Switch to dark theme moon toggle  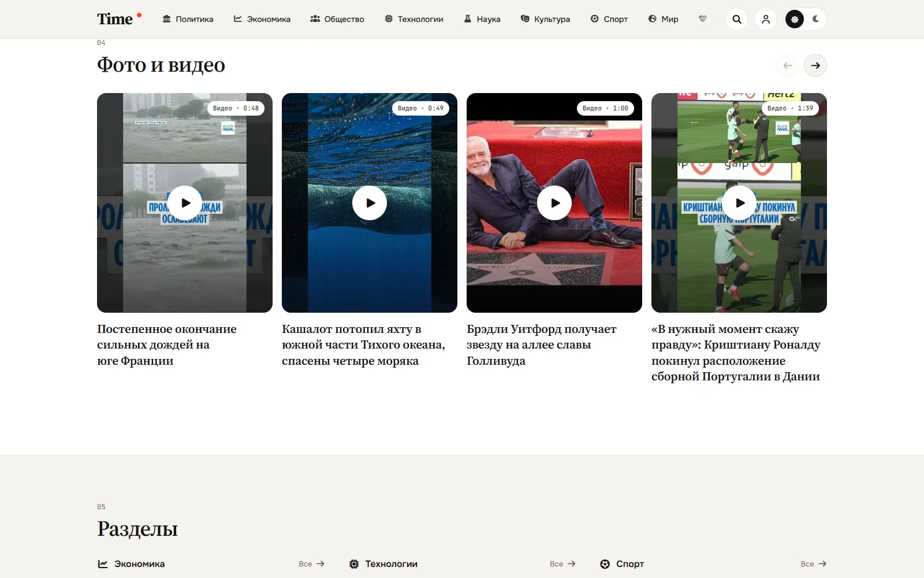tap(816, 19)
